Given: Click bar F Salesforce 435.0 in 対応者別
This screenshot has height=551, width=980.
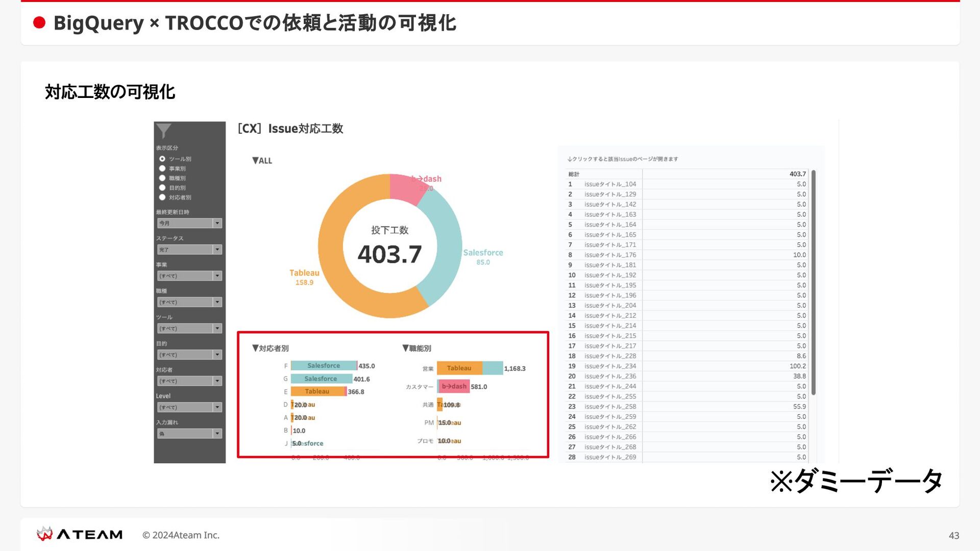Looking at the screenshot, I should click(x=324, y=366).
